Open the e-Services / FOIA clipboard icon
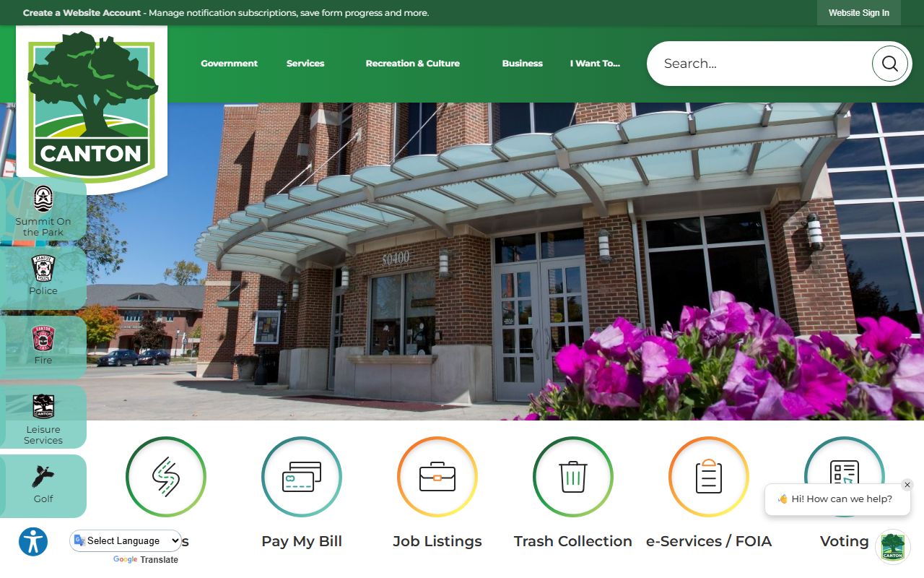Screen dimensions: 924x578 click(709, 477)
